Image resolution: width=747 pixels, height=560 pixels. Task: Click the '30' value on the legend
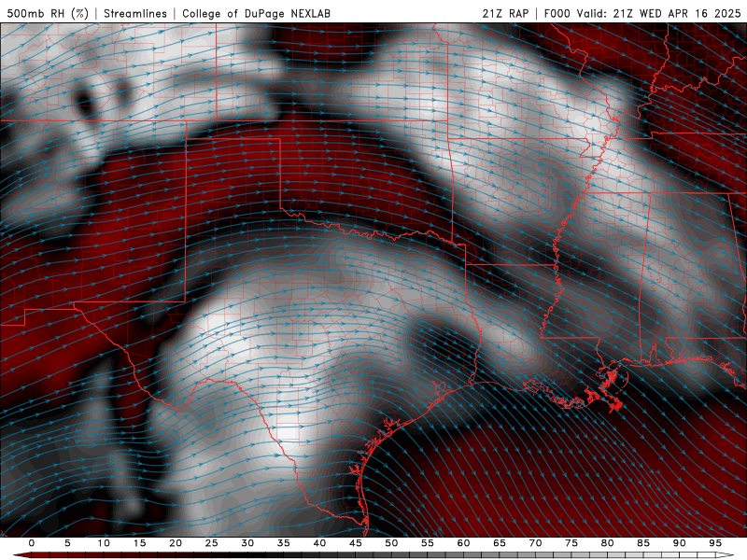[x=247, y=543]
